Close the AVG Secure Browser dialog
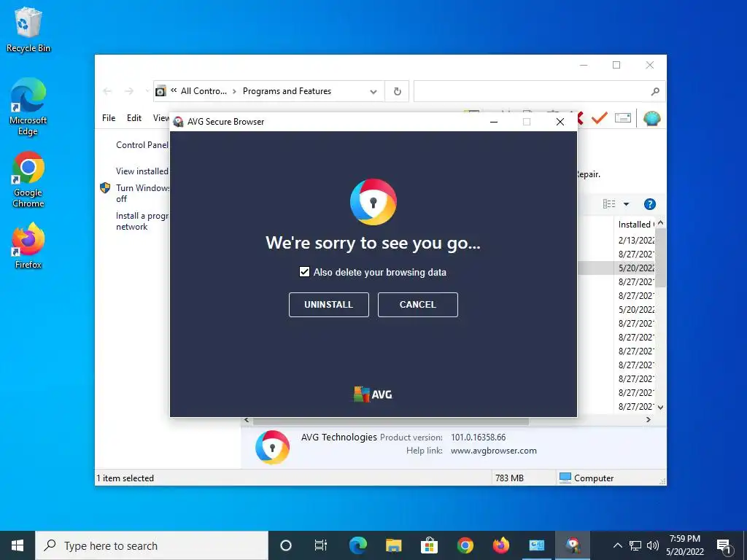The width and height of the screenshot is (747, 560). [560, 122]
